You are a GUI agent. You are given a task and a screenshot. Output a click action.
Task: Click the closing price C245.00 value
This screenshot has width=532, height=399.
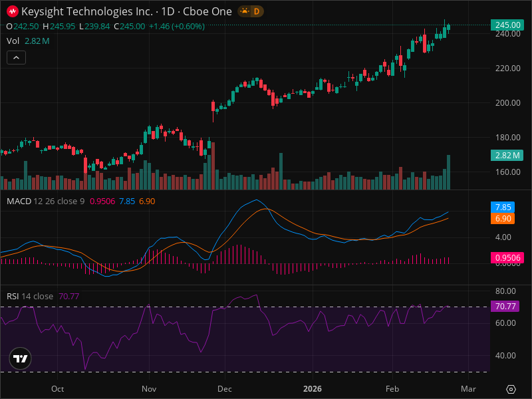point(129,27)
